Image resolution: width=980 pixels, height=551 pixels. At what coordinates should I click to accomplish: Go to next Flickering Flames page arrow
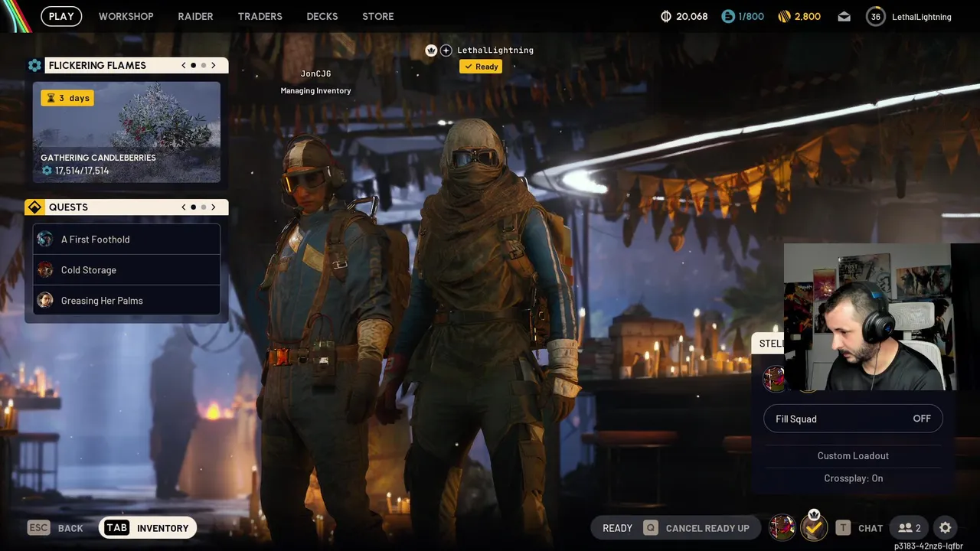[x=214, y=65]
